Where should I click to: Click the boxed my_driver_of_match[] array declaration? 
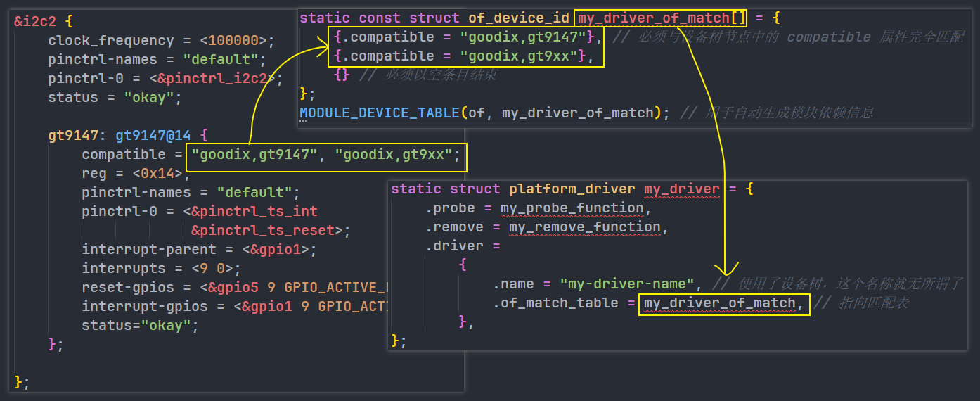660,18
